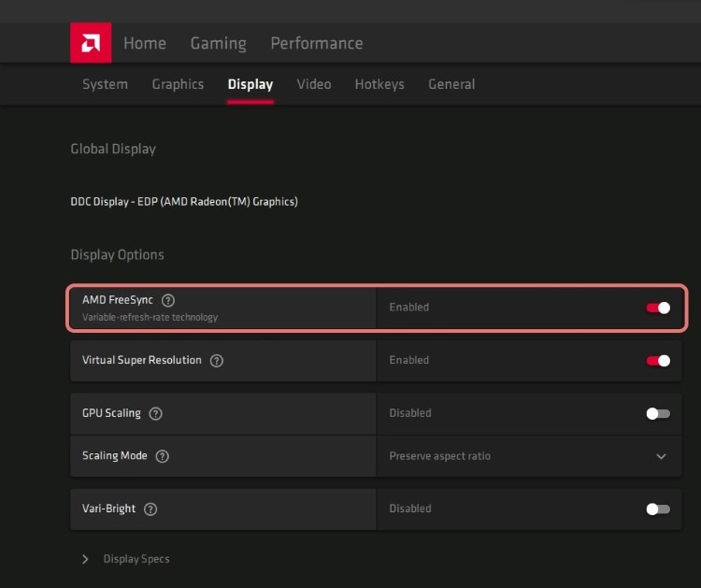The width and height of the screenshot is (701, 588).
Task: Click the Virtual Super Resolution label
Action: (142, 361)
